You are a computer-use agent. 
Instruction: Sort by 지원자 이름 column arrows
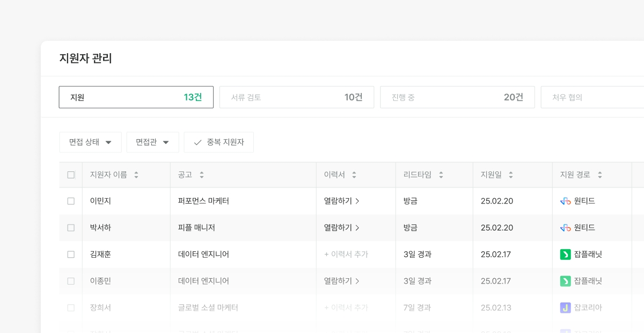136,175
